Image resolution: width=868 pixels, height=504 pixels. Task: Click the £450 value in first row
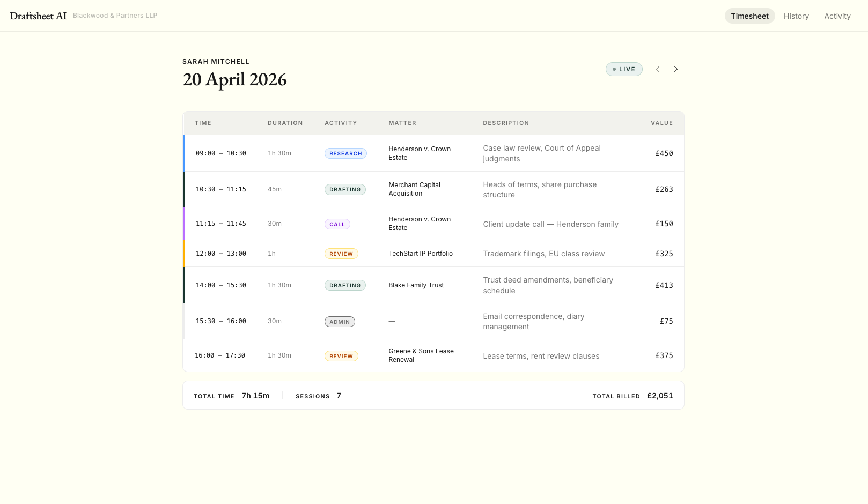click(664, 153)
